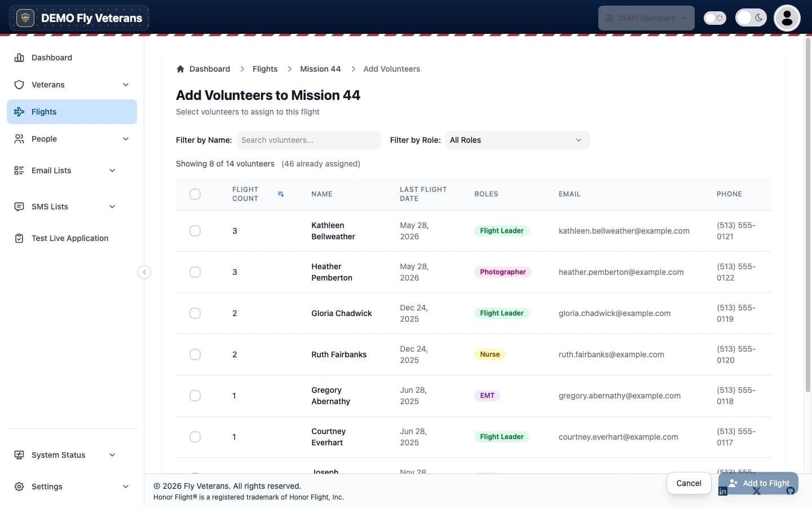Click the Roles column header
The height and width of the screenshot is (508, 812).
tap(486, 194)
